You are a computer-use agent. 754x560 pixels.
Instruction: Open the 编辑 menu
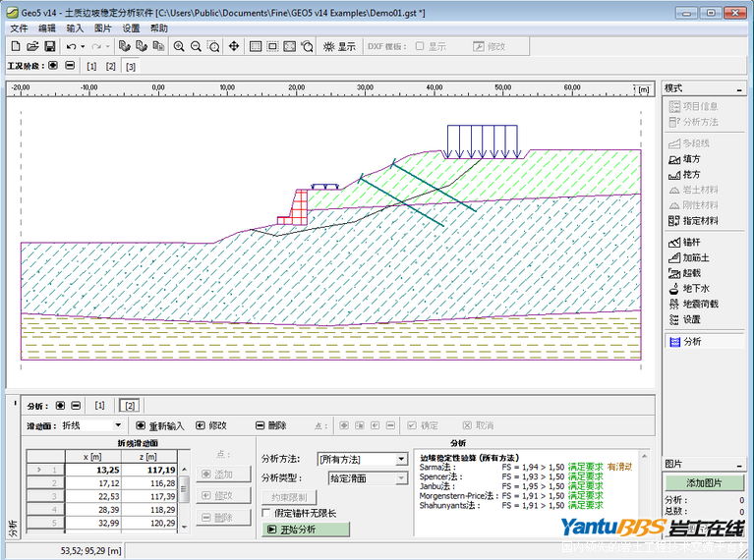pyautogui.click(x=47, y=28)
